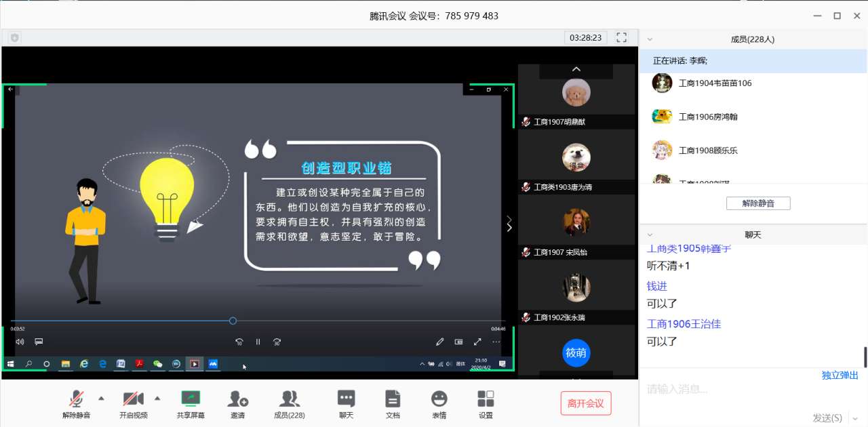Image resolution: width=868 pixels, height=427 pixels.
Task: Pause the shared video playback
Action: (258, 342)
